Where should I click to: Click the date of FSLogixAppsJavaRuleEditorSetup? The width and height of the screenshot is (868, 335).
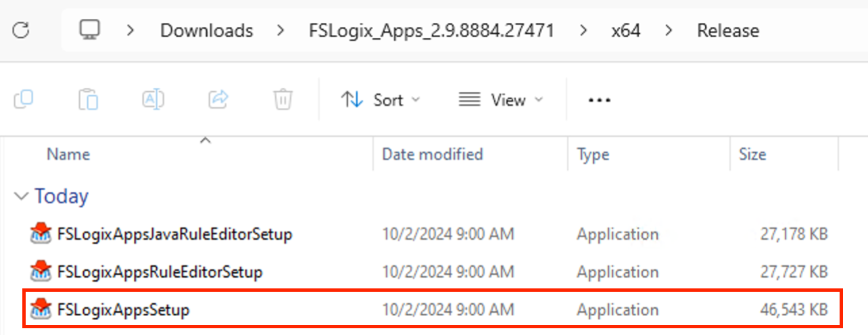click(449, 234)
